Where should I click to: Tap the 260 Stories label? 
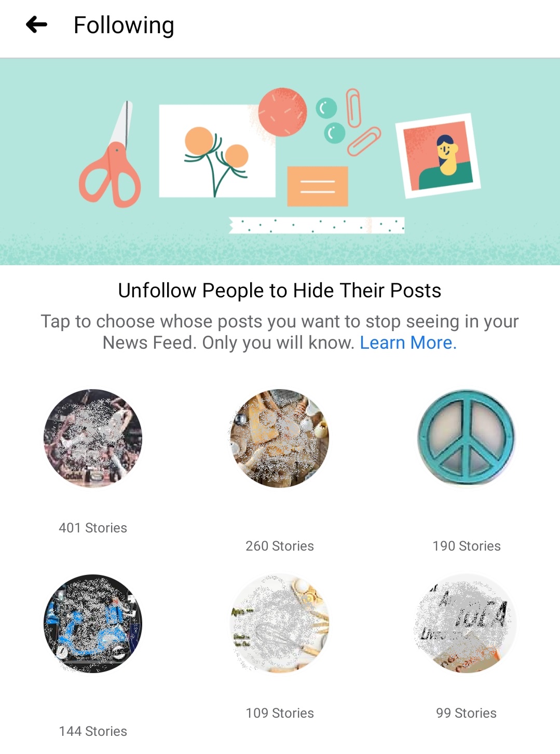pyautogui.click(x=280, y=546)
